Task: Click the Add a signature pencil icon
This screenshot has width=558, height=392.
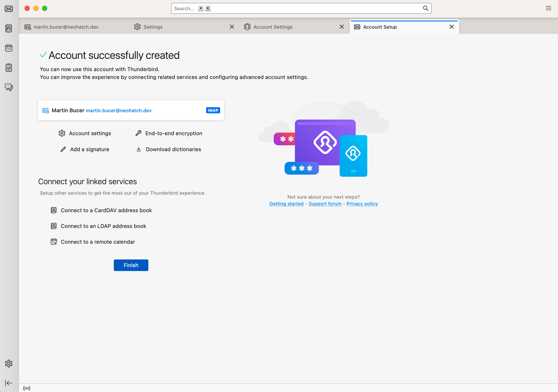Action: click(x=63, y=149)
